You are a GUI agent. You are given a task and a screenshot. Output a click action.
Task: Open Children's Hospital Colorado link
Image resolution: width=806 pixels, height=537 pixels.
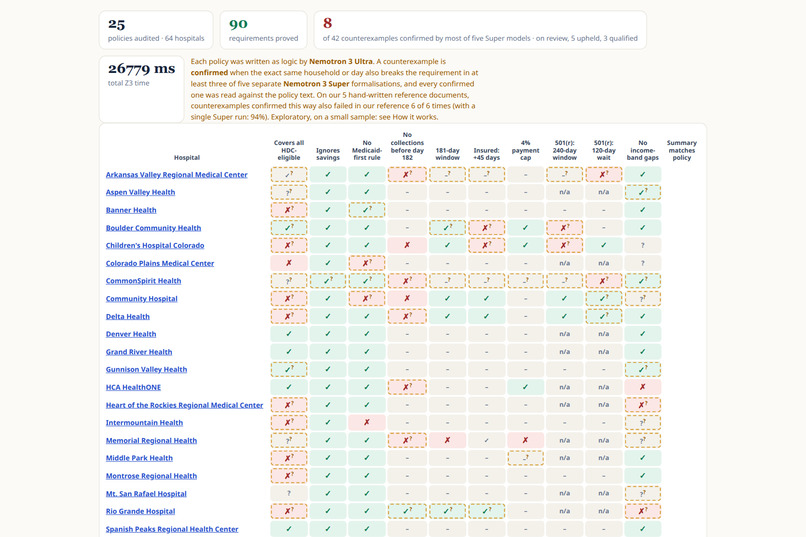[155, 246]
